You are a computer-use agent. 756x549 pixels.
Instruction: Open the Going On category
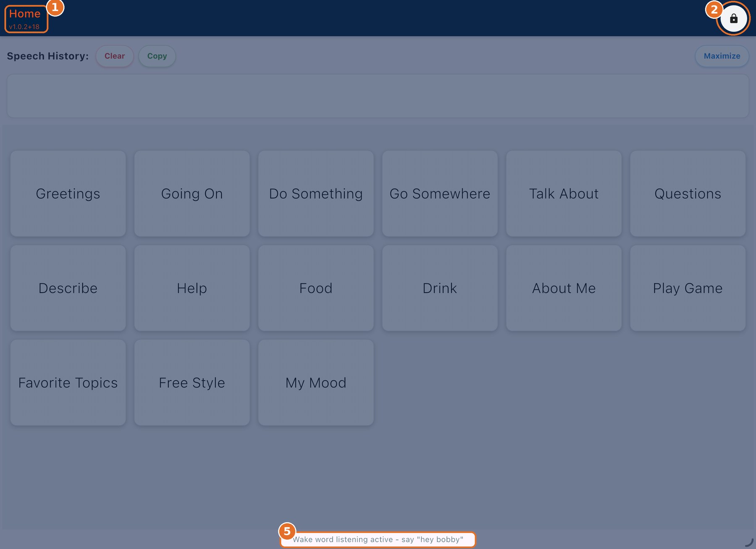[192, 193]
